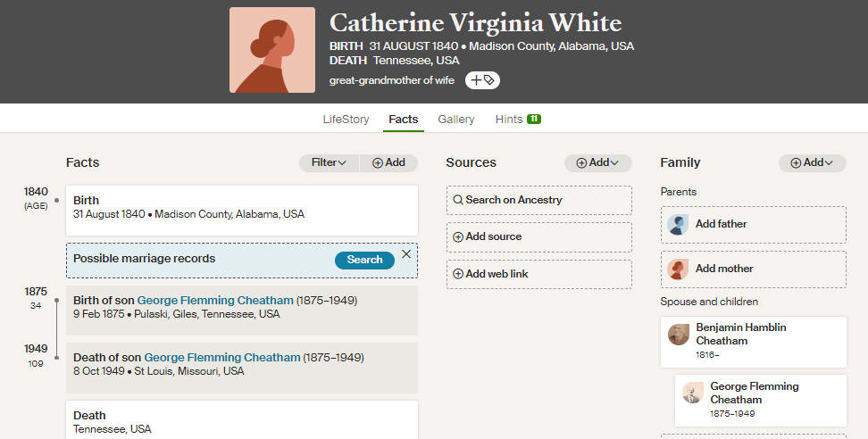868x439 pixels.
Task: Open Benjamin Hamblin Cheatham's portrait thumbnail
Action: 678,335
